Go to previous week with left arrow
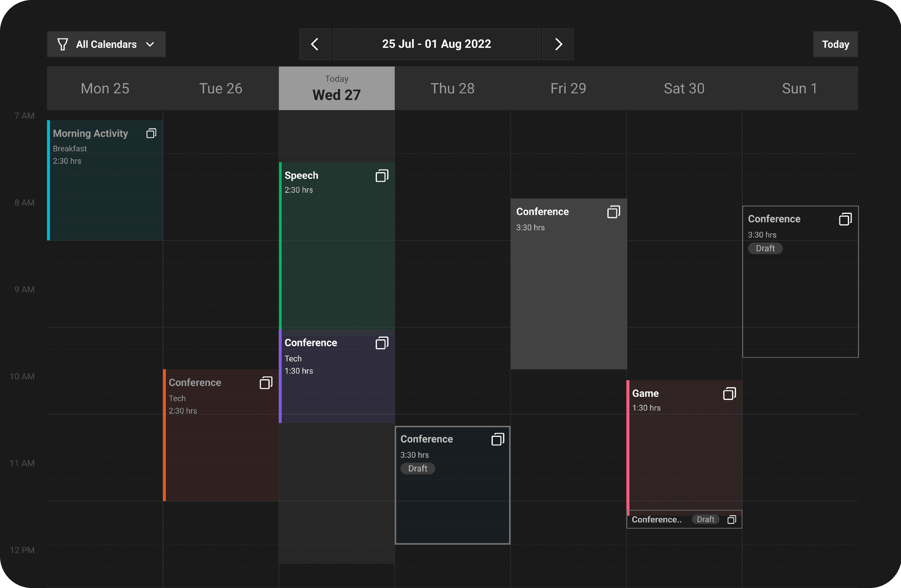Screen dimensions: 901x588 [315, 44]
